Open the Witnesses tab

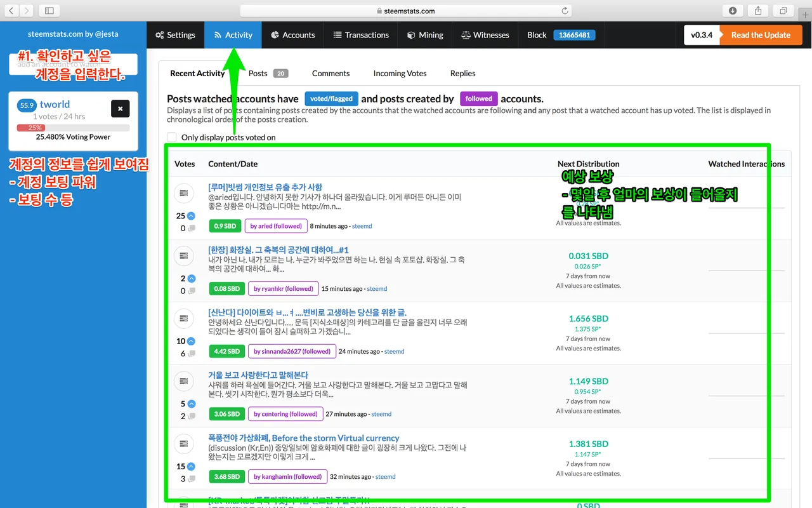point(485,35)
